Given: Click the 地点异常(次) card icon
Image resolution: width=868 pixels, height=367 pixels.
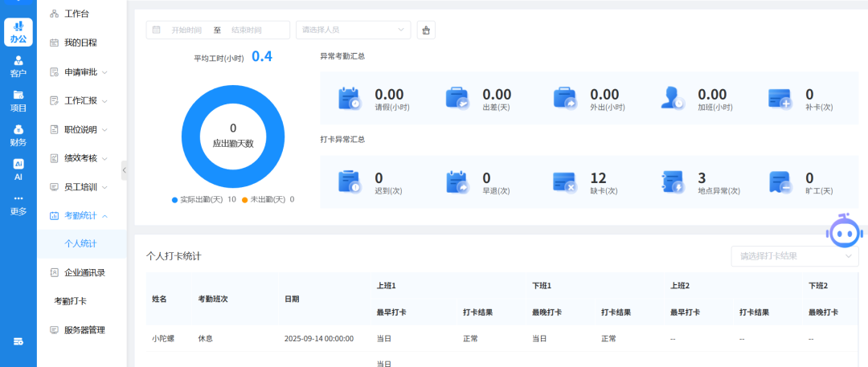Looking at the screenshot, I should click(672, 182).
